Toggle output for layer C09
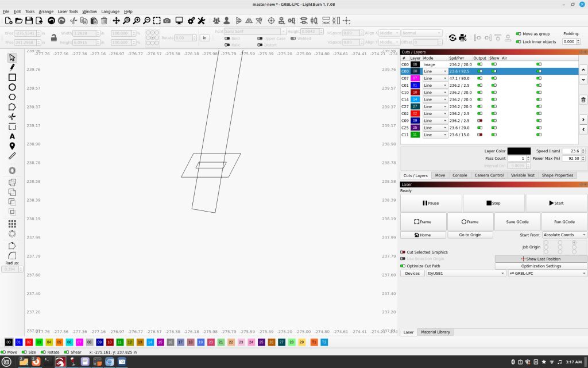Viewport: 588px width, 368px height. click(479, 121)
